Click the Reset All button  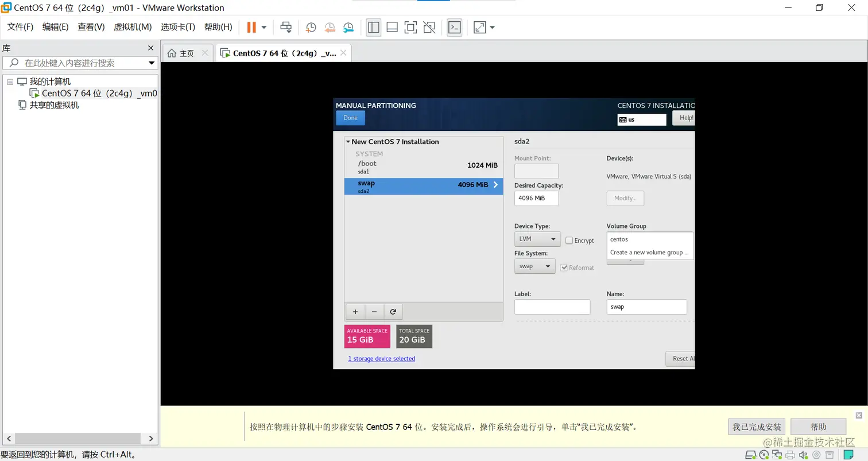[680, 359]
